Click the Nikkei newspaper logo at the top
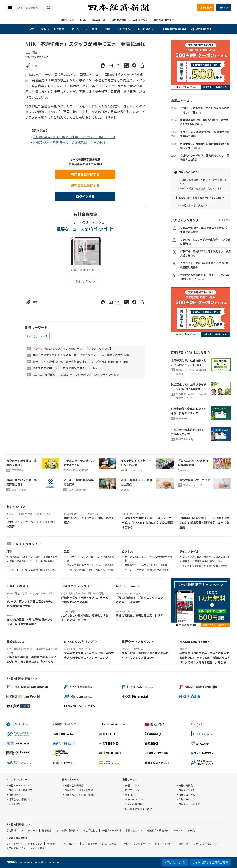 tap(118, 7)
